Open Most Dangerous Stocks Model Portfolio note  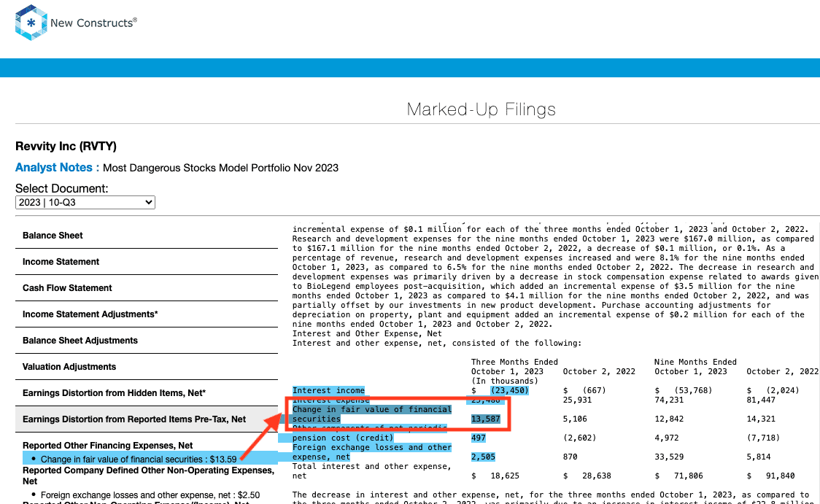coord(221,168)
